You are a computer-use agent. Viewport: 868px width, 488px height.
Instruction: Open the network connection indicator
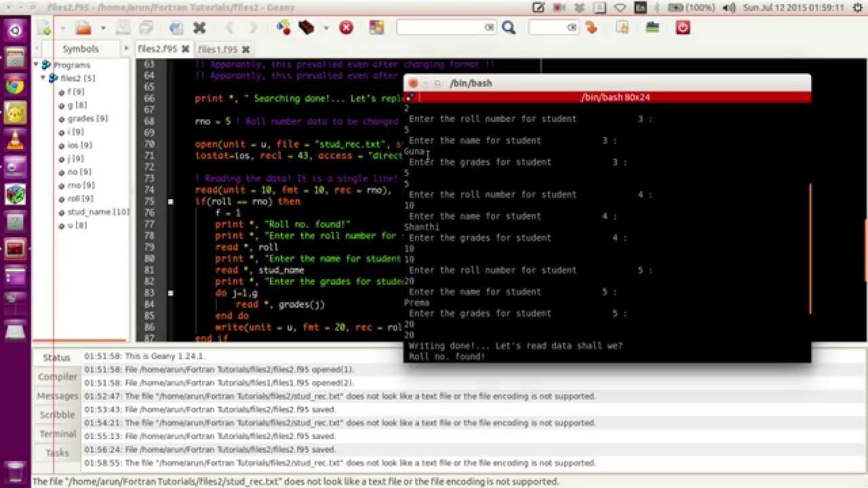[620, 7]
